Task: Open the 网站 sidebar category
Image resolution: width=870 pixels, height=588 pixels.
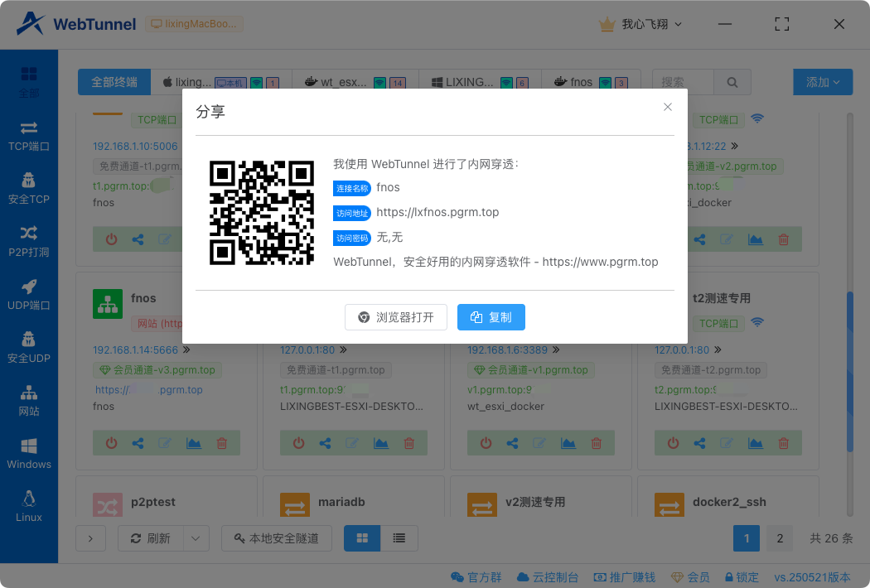Action: coord(29,399)
